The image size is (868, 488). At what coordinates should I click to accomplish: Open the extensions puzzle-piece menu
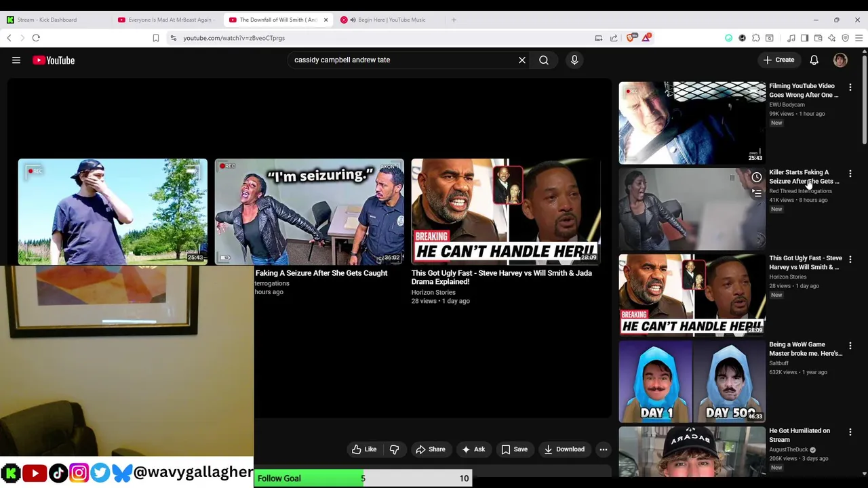click(755, 38)
